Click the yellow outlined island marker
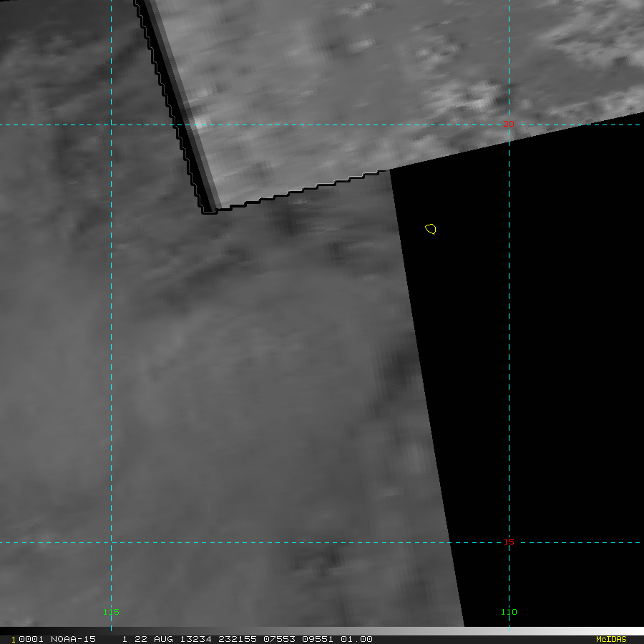 point(430,229)
